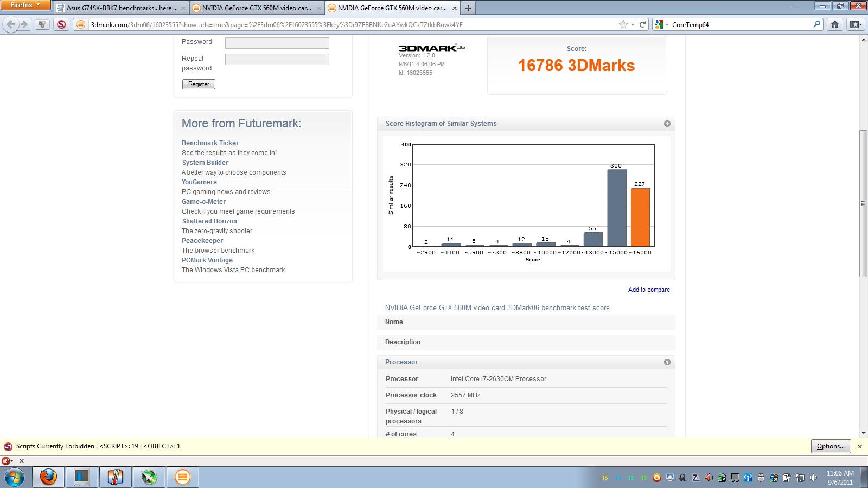Open the Game-o-Meter link

(203, 202)
